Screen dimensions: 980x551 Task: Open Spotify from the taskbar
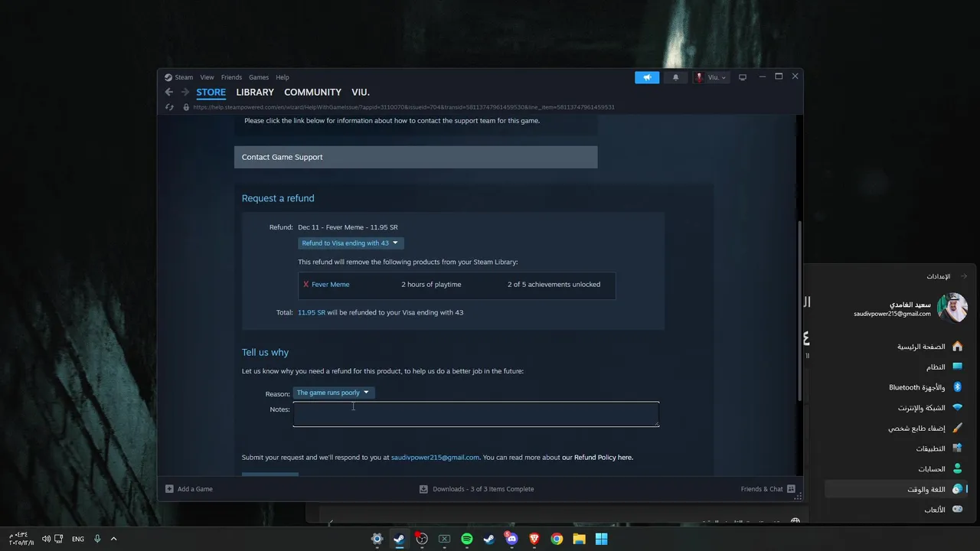(x=467, y=539)
